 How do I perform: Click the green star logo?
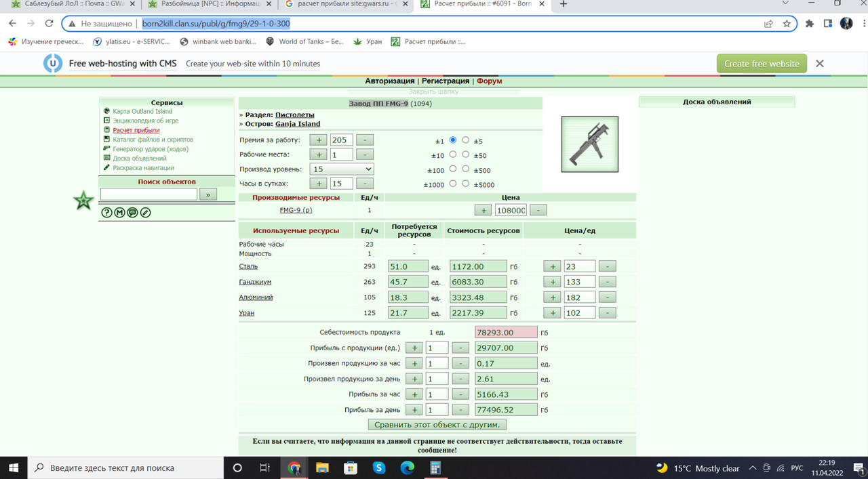pos(83,201)
